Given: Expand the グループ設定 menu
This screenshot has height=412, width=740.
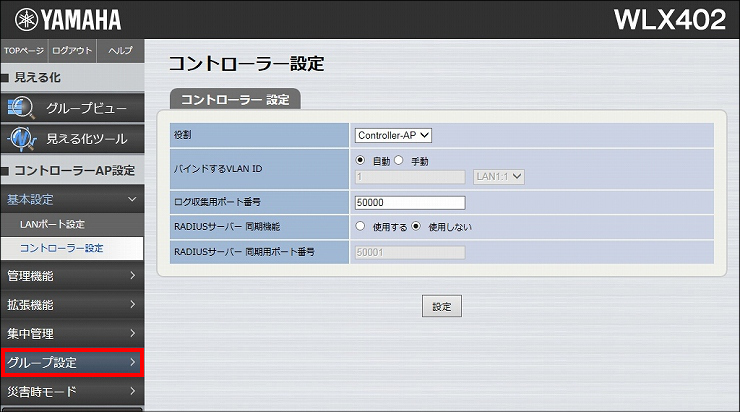Looking at the screenshot, I should (73, 362).
